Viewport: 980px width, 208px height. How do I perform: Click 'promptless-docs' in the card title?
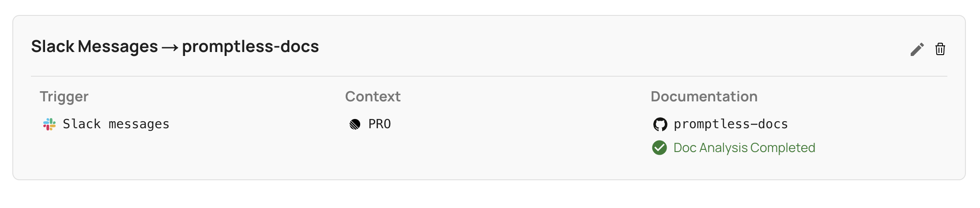250,47
